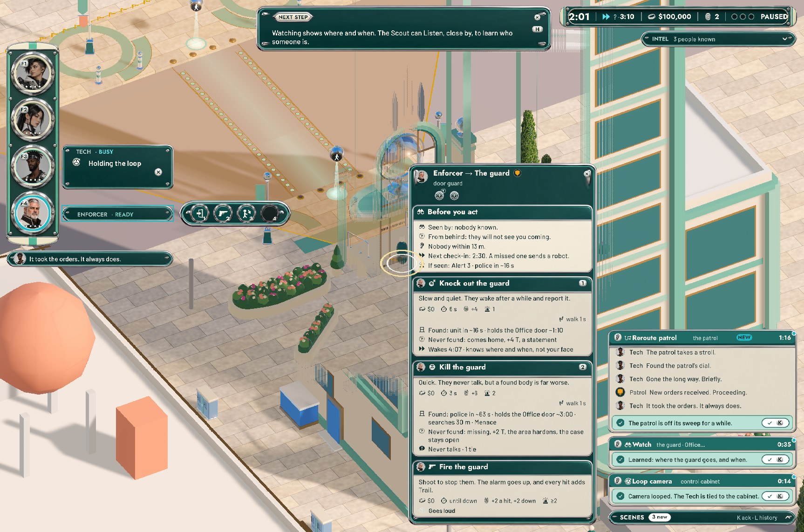Click the empty action slot 4

270,214
